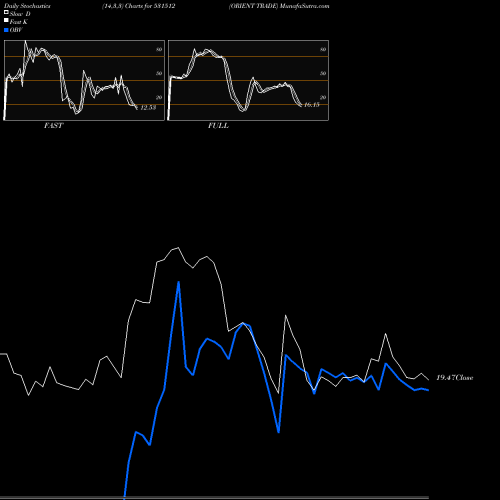Viewport: 500px width, 500px height.
Task: Click the blue OBV line peak
Action: (x=179, y=282)
